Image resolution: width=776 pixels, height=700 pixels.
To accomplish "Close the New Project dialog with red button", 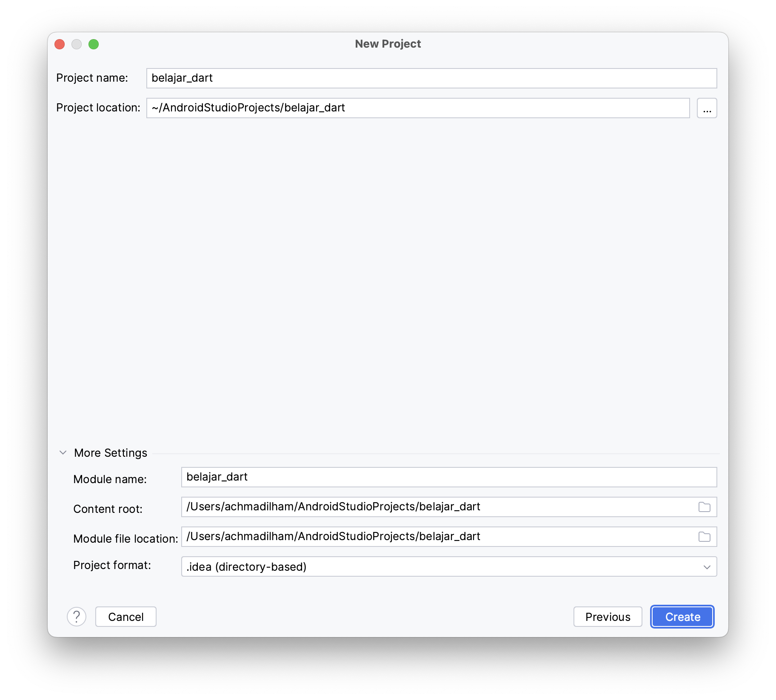I will point(60,44).
